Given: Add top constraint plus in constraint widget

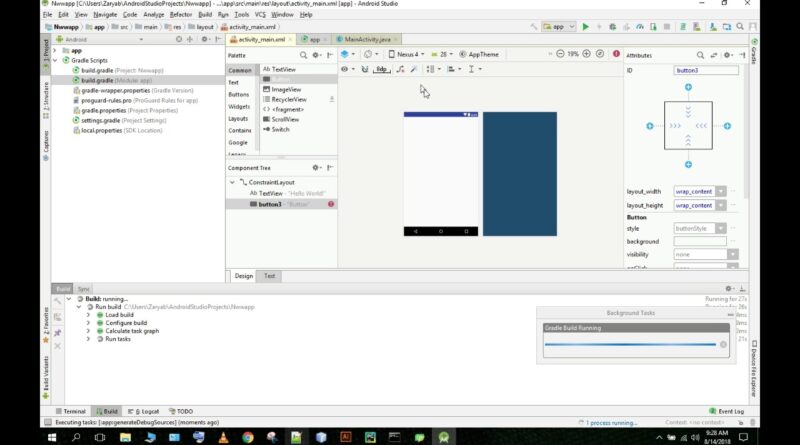Looking at the screenshot, I should tap(688, 87).
